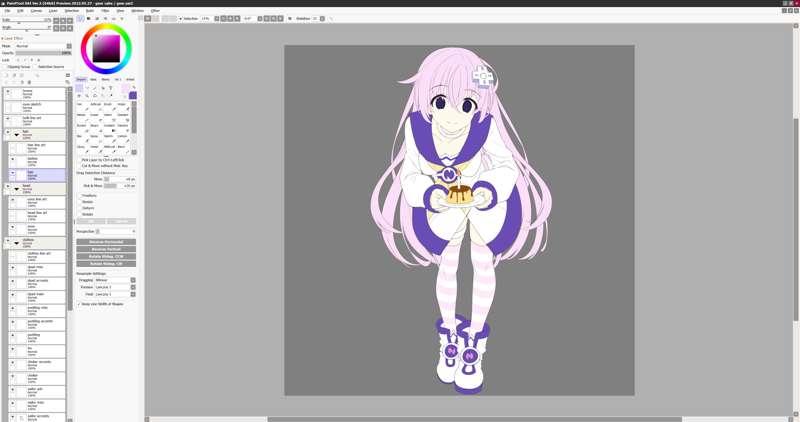Expand the Layer Effect section
Screen dimensions: 800x422
pyautogui.click(x=13, y=38)
